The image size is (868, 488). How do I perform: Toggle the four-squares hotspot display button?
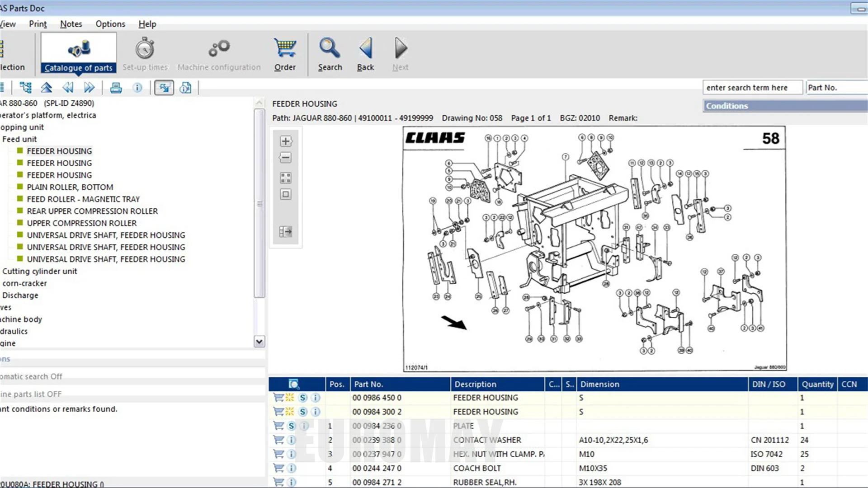(x=285, y=178)
